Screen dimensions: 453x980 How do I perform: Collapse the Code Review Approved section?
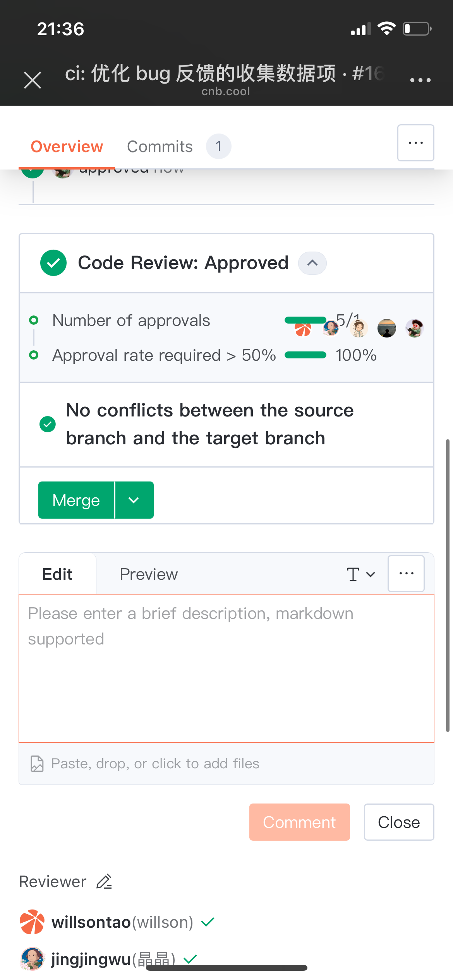312,263
